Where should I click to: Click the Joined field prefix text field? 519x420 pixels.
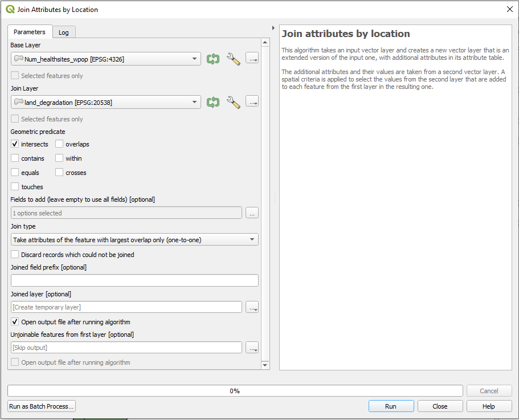[134, 280]
